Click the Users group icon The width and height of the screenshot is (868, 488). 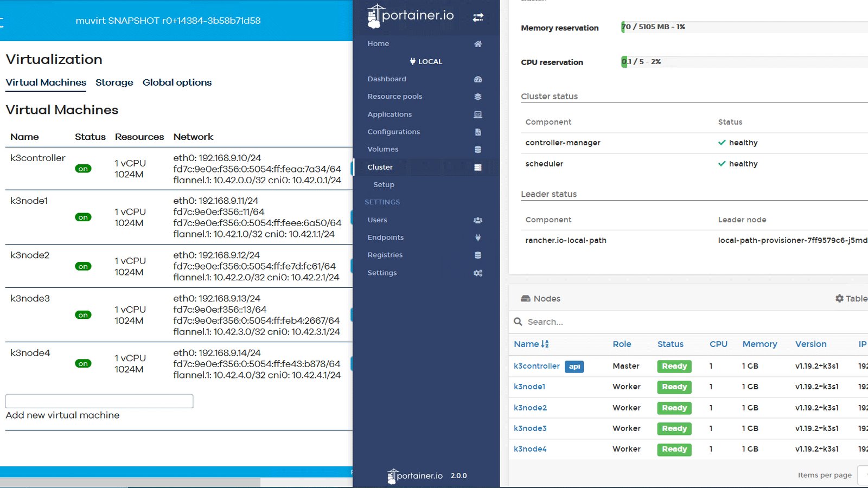click(x=478, y=220)
